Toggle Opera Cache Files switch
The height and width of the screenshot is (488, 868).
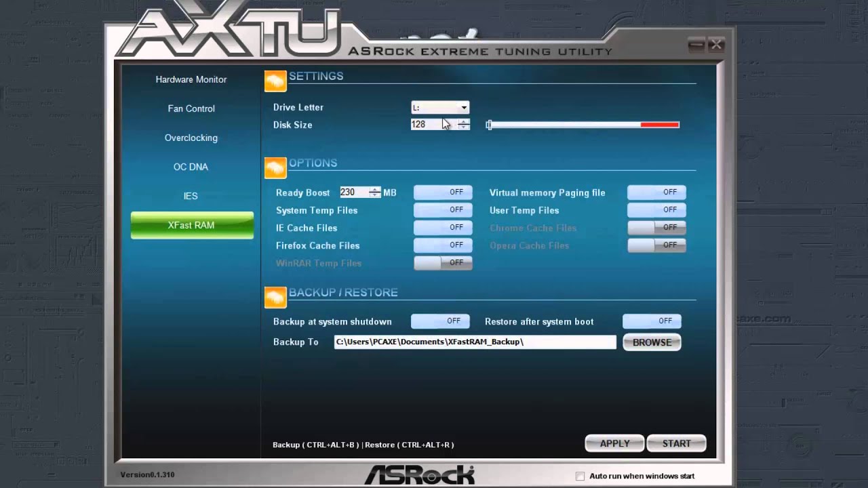(656, 245)
